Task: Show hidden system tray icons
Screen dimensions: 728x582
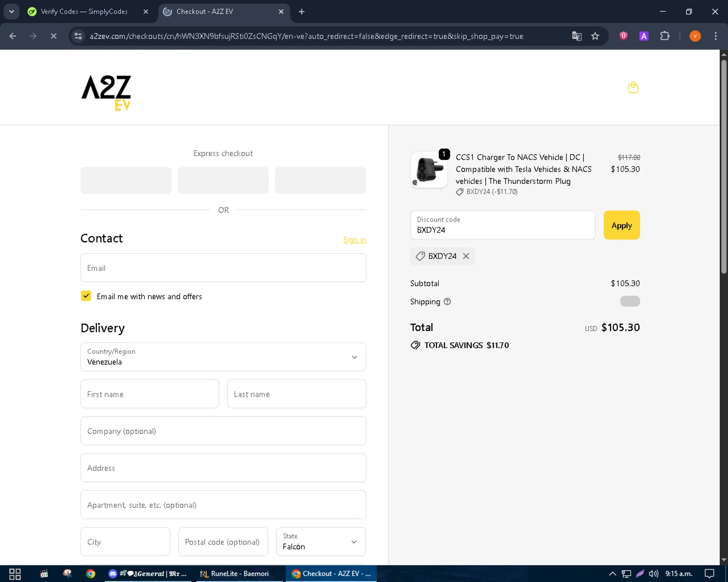Action: pos(612,574)
